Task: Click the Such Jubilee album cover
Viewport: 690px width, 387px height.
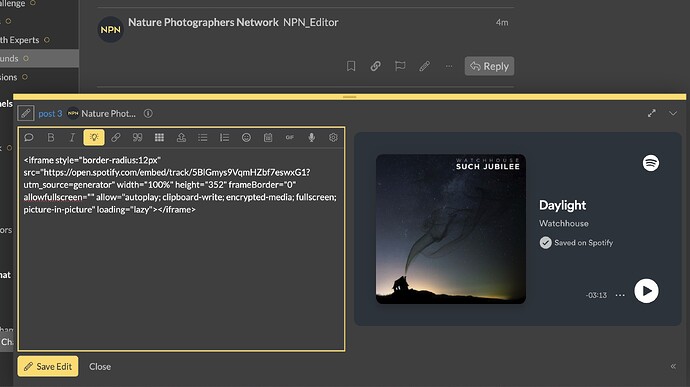Action: coord(451,229)
